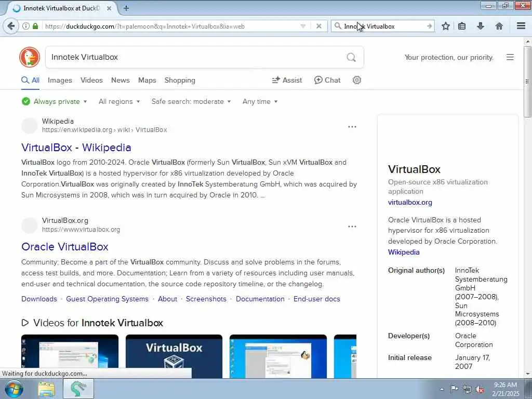Show hidden system tray icons
The width and height of the screenshot is (532, 399).
[x=442, y=390]
